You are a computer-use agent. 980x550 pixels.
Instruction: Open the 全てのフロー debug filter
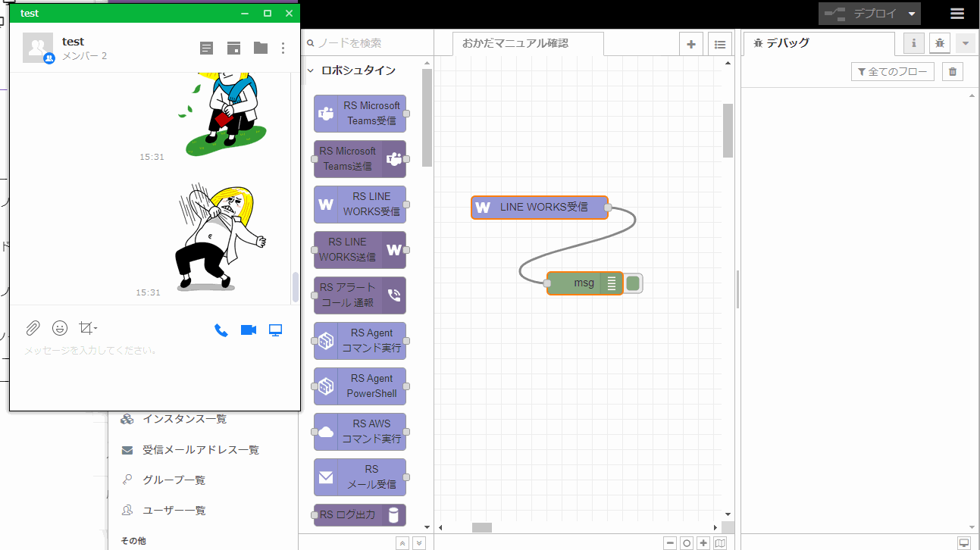[x=894, y=72]
